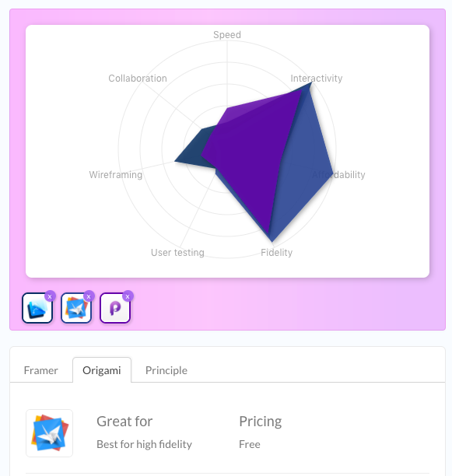
Task: Click the Wireframing axis label
Action: (x=116, y=175)
